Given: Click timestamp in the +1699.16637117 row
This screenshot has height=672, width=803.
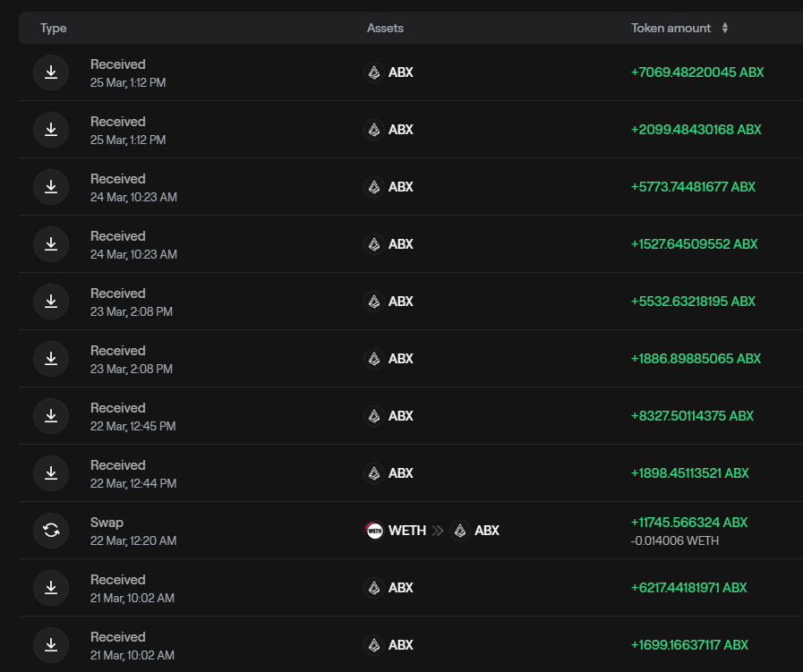Looking at the screenshot, I should pos(132,656).
